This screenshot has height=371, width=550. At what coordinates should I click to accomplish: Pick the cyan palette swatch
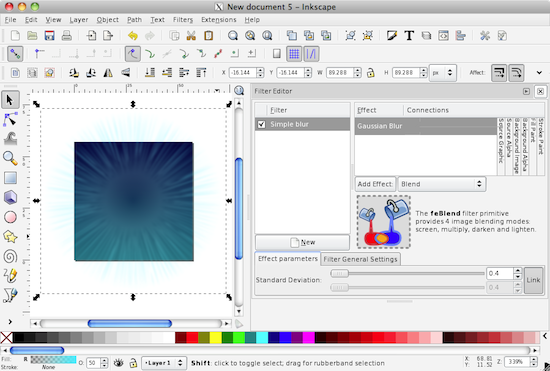coord(262,338)
